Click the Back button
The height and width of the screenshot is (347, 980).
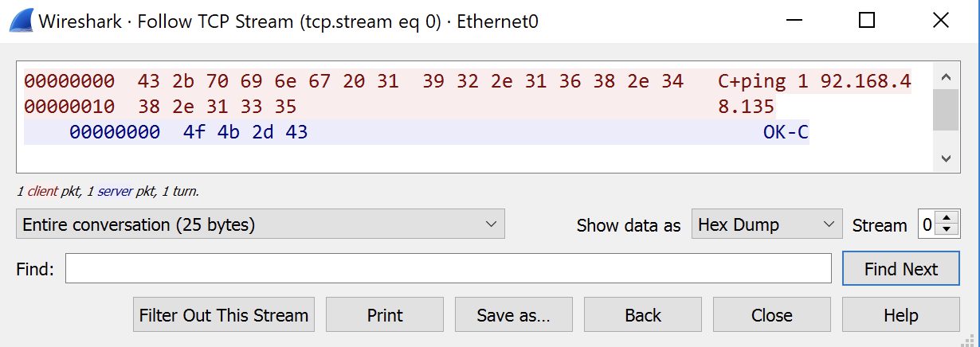click(x=643, y=315)
